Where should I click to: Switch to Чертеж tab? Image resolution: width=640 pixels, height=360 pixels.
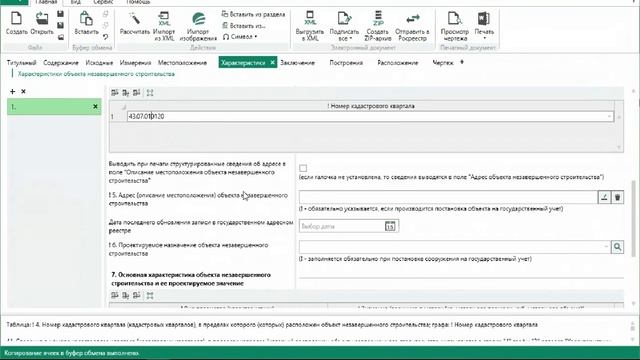click(443, 62)
